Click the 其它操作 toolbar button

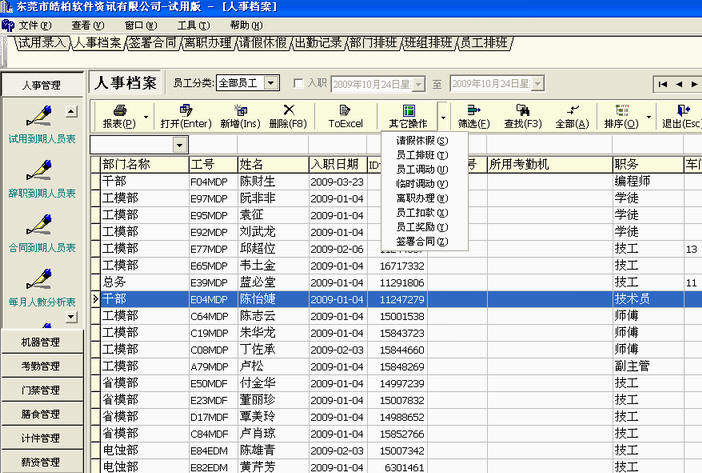click(408, 116)
